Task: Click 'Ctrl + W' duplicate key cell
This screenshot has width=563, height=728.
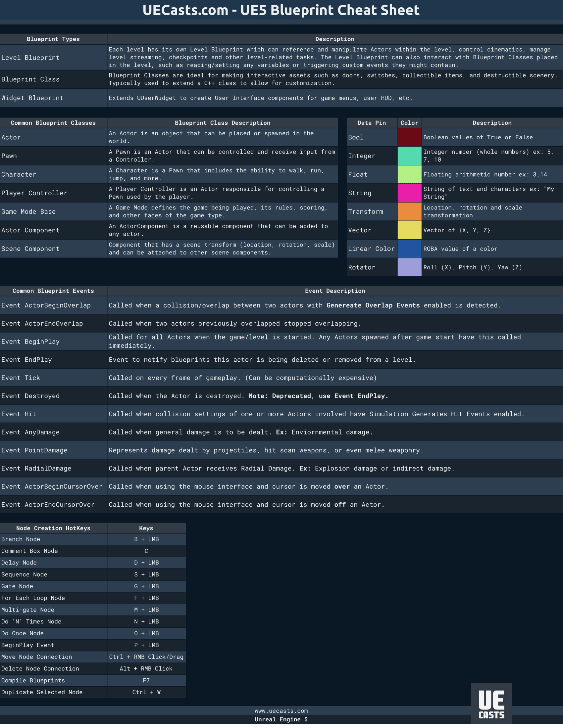Action: pyautogui.click(x=146, y=692)
